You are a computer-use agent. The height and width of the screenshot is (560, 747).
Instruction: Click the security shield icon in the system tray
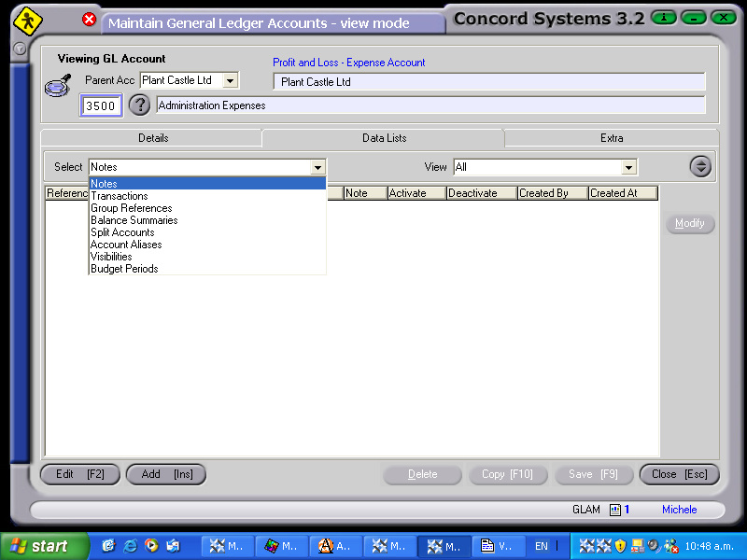point(621,546)
